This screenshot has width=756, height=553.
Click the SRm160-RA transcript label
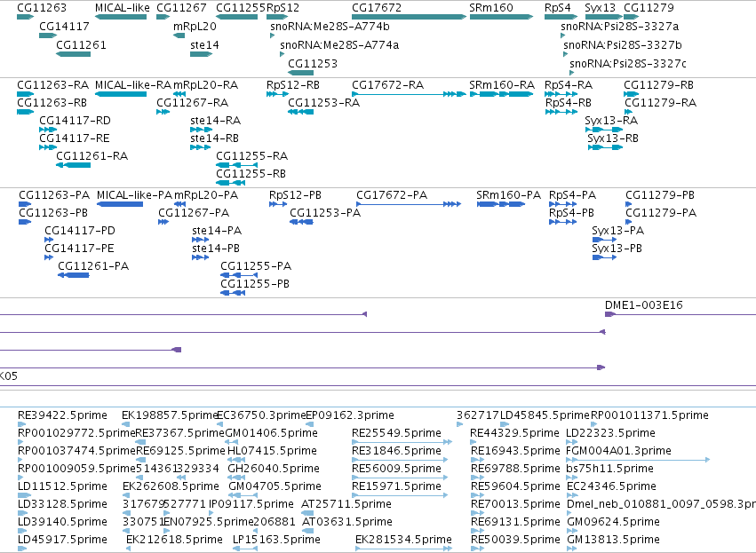502,85
